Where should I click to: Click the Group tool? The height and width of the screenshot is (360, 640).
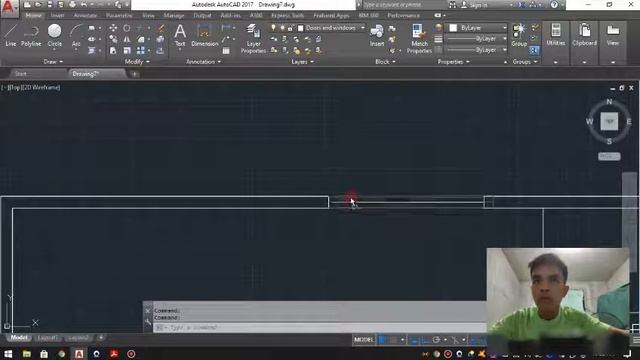[x=519, y=35]
